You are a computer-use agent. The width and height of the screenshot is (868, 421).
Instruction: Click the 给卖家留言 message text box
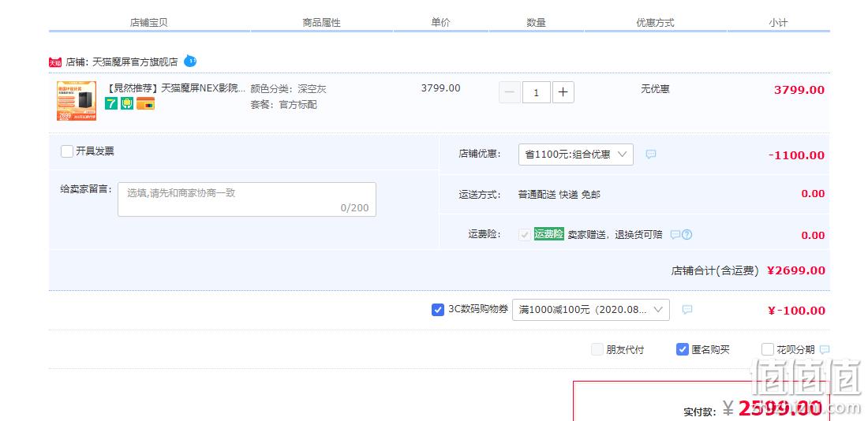[x=247, y=199]
